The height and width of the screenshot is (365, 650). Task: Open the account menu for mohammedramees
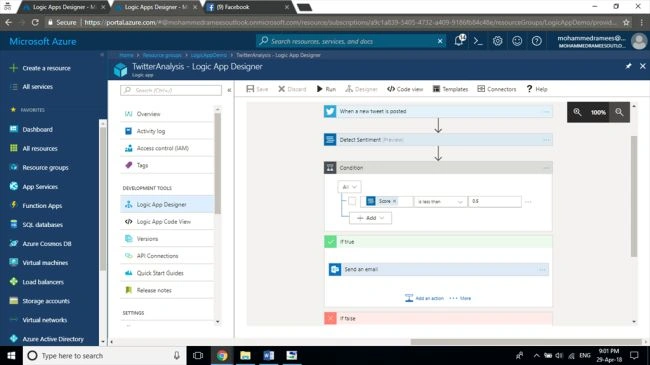[601, 41]
